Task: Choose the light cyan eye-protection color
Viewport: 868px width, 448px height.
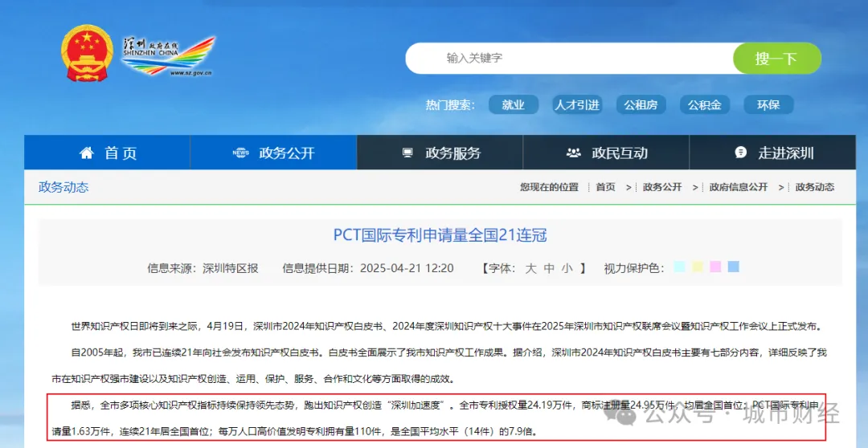Action: pyautogui.click(x=680, y=267)
